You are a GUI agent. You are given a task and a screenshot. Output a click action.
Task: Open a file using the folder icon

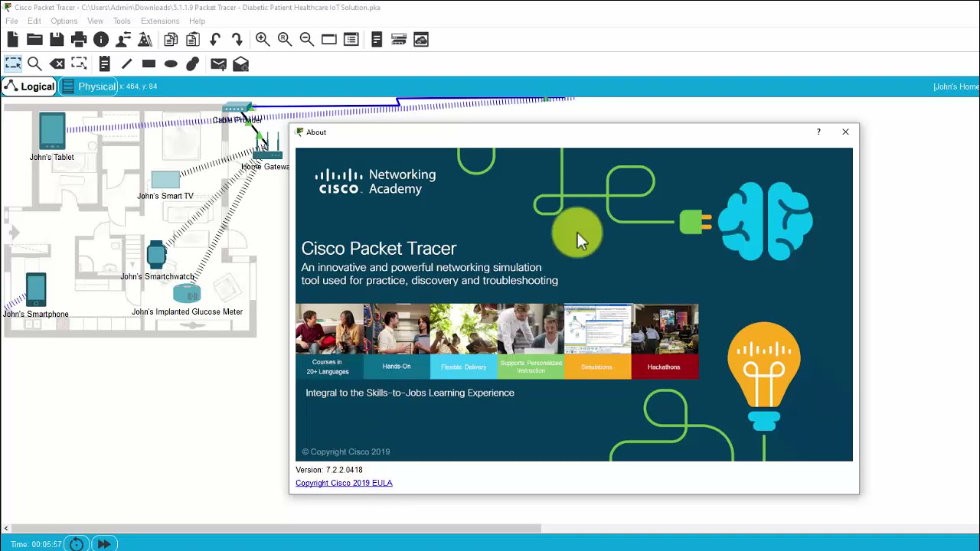click(34, 40)
